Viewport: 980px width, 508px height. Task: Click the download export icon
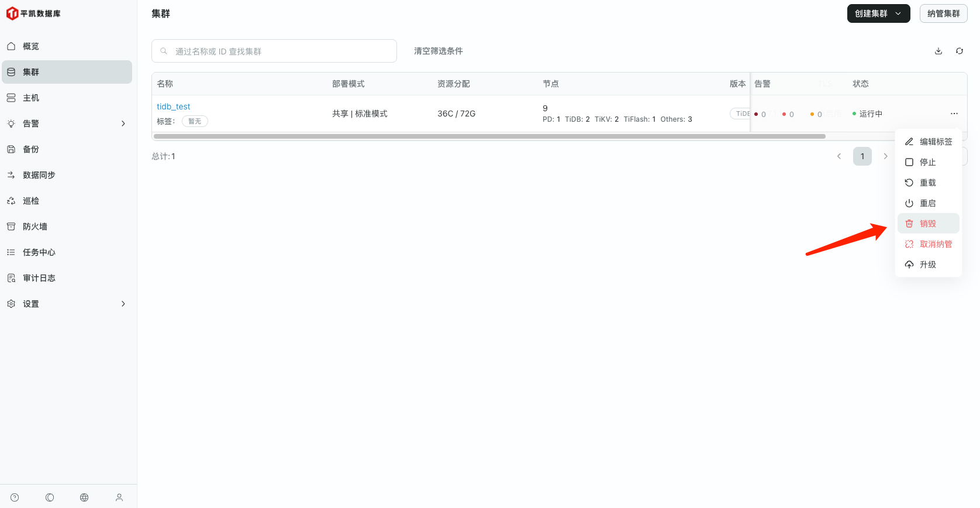pyautogui.click(x=938, y=51)
